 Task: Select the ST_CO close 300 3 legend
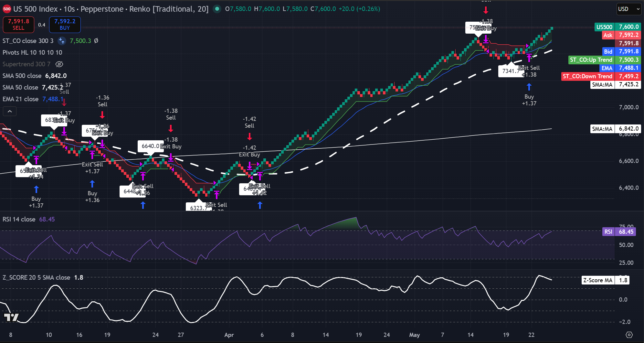(28, 41)
